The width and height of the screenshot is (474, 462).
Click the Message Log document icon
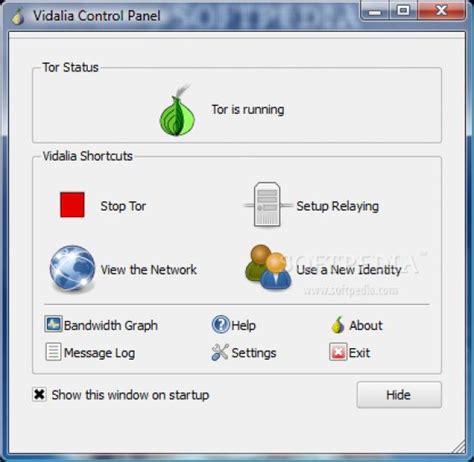[53, 352]
